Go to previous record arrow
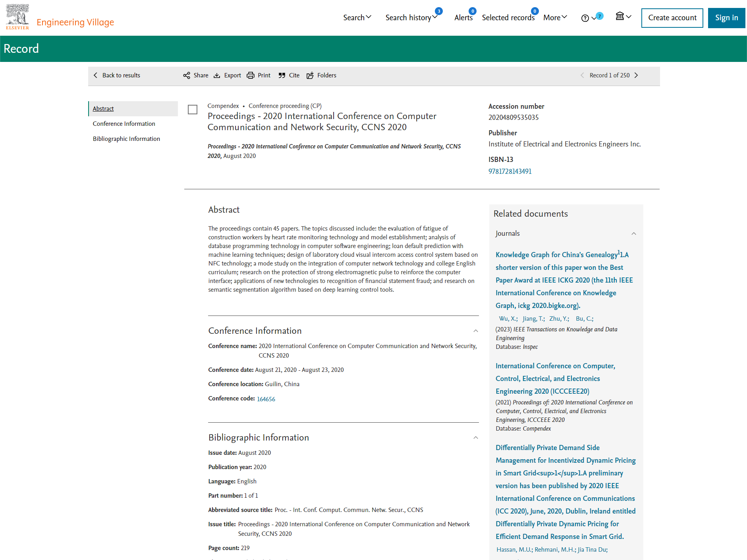Screen dimensions: 747x560 [x=582, y=75]
